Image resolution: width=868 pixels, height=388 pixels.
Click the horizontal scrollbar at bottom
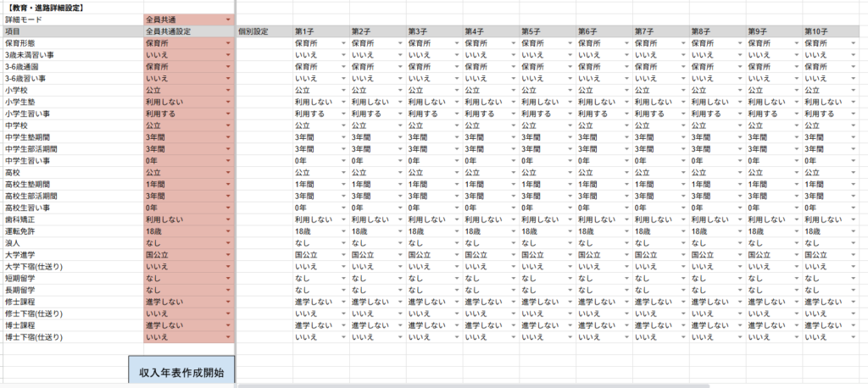[x=509, y=385]
